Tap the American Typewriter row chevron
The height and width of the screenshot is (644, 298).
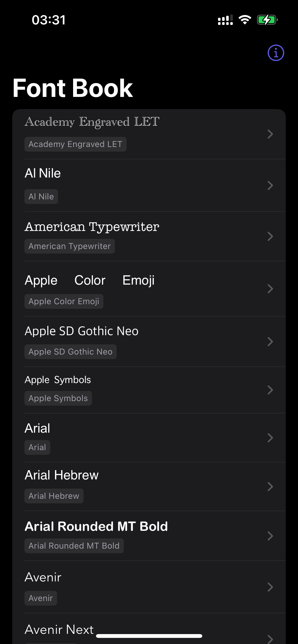[x=270, y=236]
